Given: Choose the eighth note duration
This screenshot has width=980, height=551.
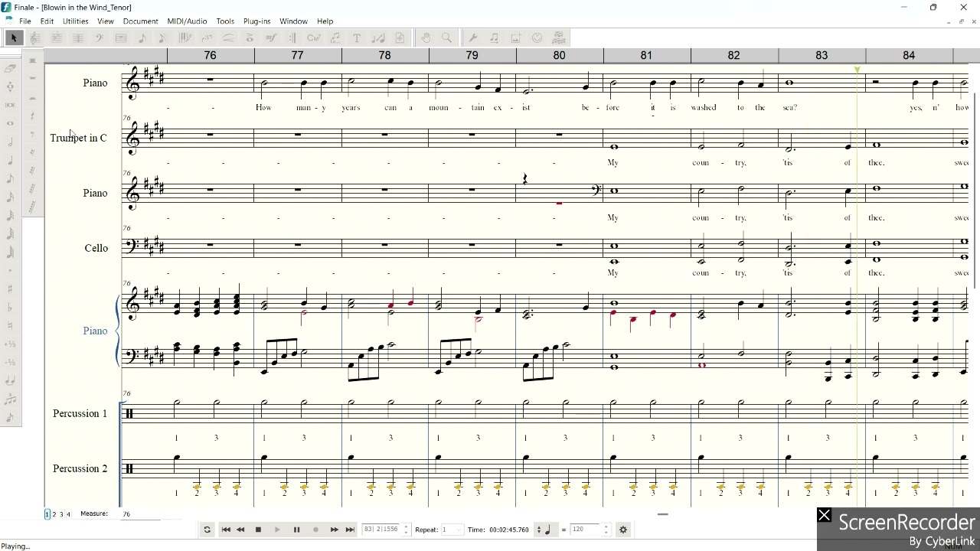Looking at the screenshot, I should (x=11, y=179).
